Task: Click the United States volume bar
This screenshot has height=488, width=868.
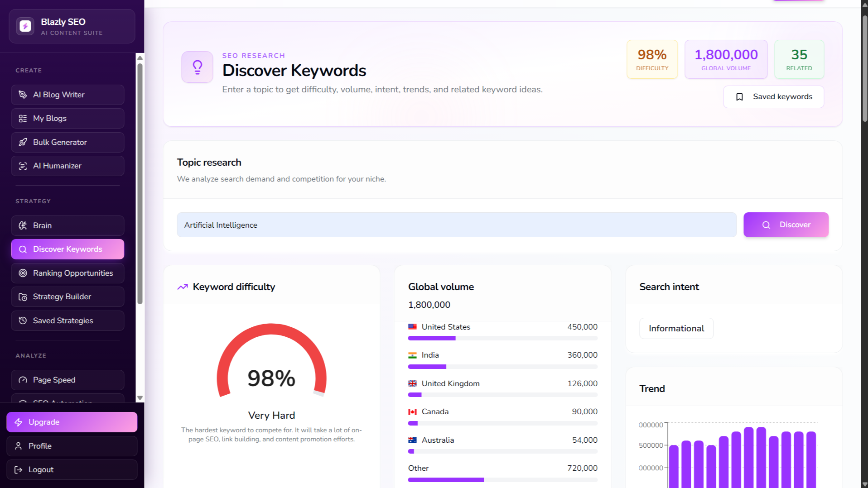Action: pyautogui.click(x=502, y=338)
